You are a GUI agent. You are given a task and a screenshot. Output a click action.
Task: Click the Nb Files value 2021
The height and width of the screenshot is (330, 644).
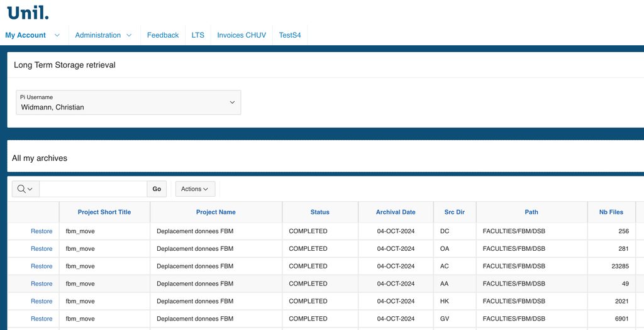622,301
